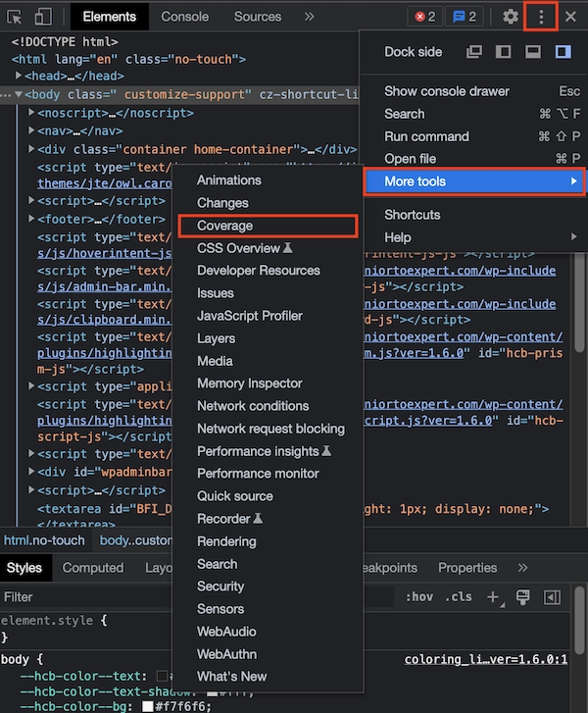This screenshot has width=588, height=713.
Task: Close the DevTools panel
Action: coord(570,17)
